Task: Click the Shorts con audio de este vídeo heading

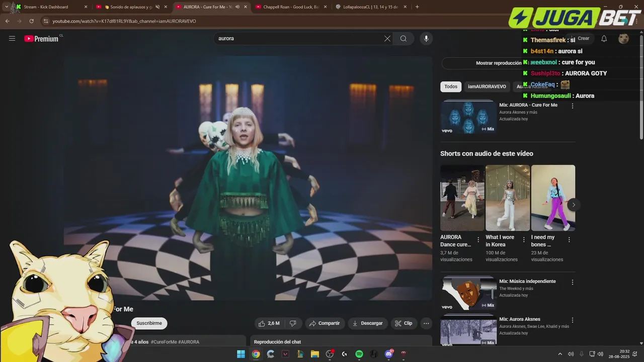Action: [x=487, y=153]
